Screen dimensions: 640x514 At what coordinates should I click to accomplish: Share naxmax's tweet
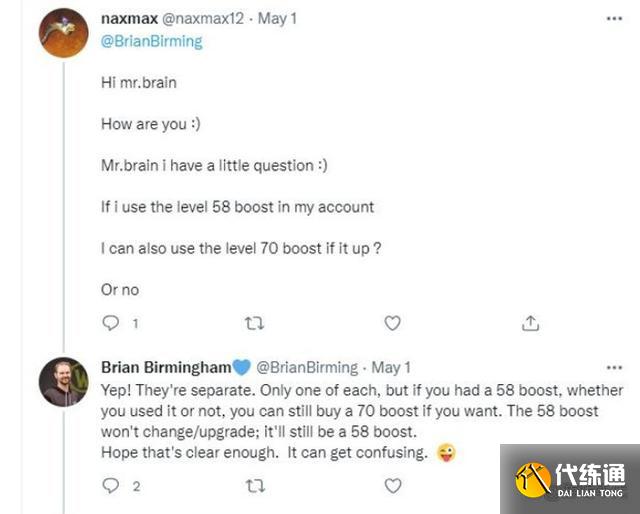point(531,323)
